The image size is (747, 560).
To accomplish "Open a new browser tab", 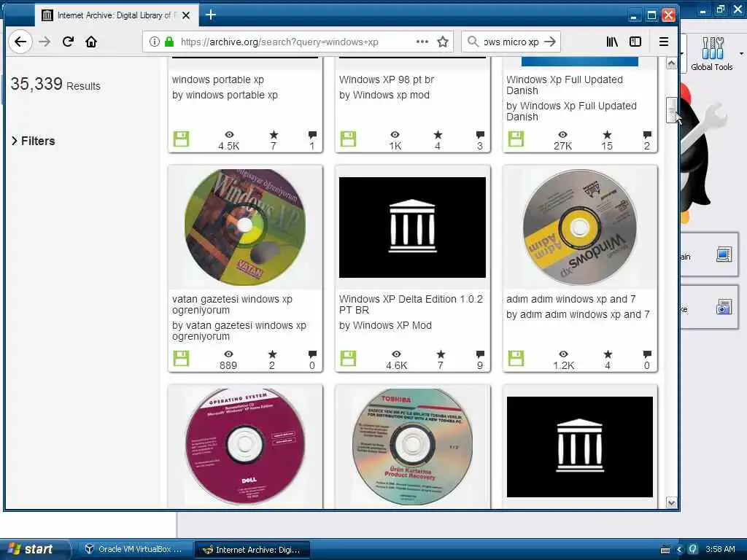I will tap(211, 15).
